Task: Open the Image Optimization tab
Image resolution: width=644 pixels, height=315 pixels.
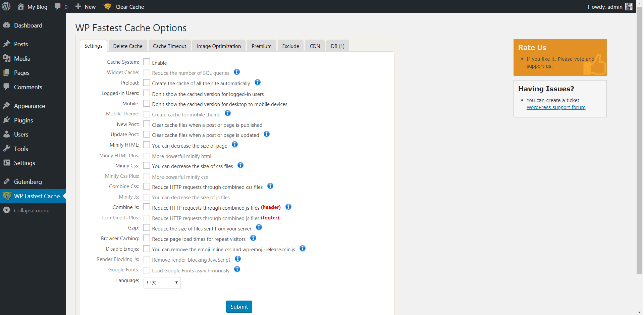Action: [x=219, y=46]
